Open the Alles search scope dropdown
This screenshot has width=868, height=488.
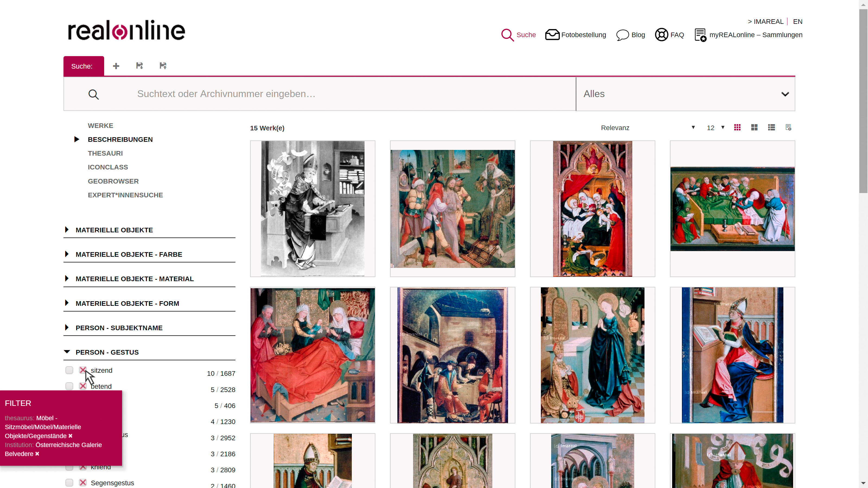click(x=685, y=94)
